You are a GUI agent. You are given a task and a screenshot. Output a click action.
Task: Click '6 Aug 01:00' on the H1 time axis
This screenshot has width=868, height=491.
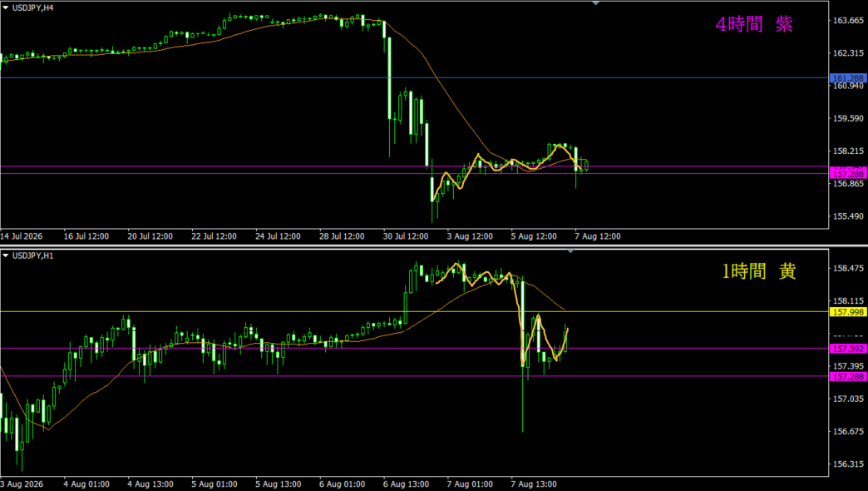coord(342,484)
